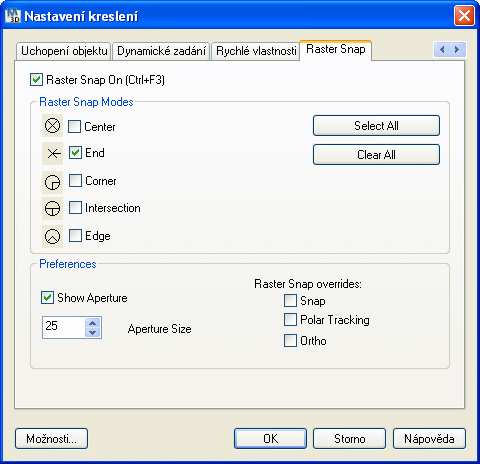Decrease aperture size with down arrow

pyautogui.click(x=92, y=332)
